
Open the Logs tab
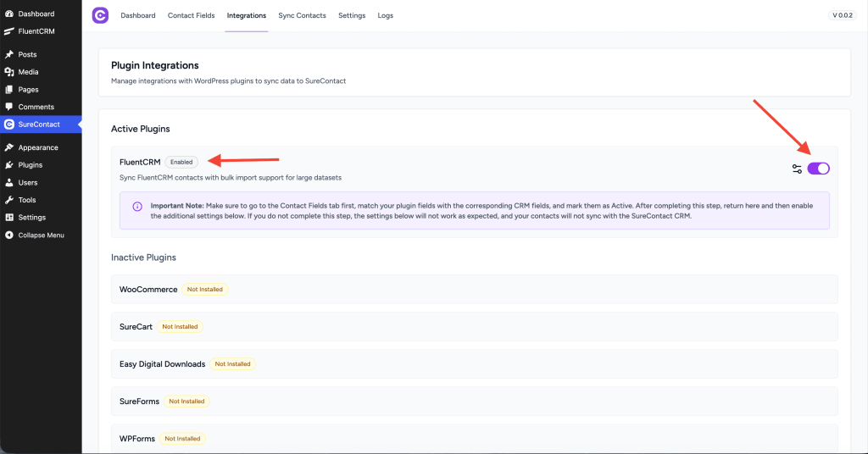(x=385, y=15)
